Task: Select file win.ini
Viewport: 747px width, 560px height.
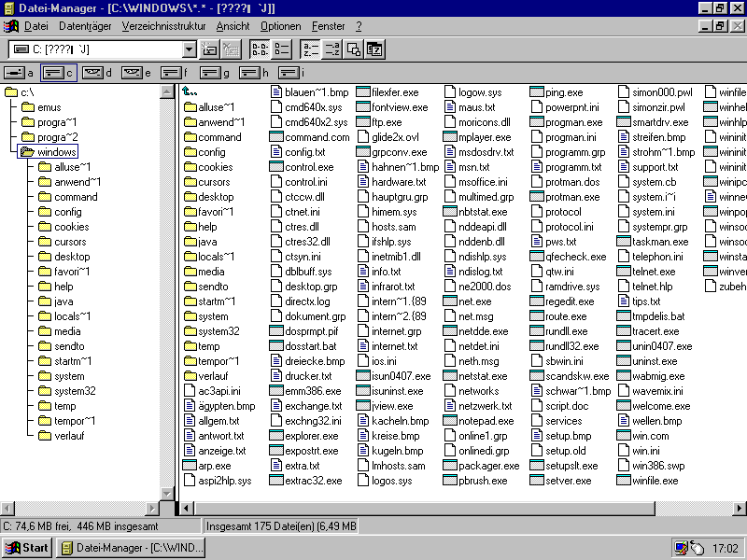Action: (639, 451)
